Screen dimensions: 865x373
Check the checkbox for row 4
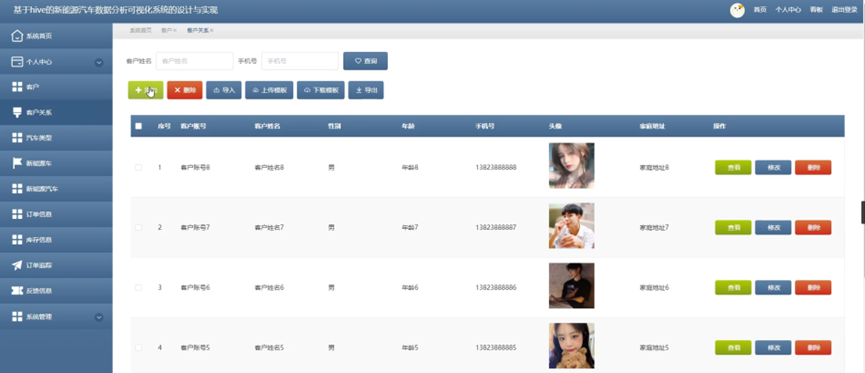pyautogui.click(x=138, y=348)
